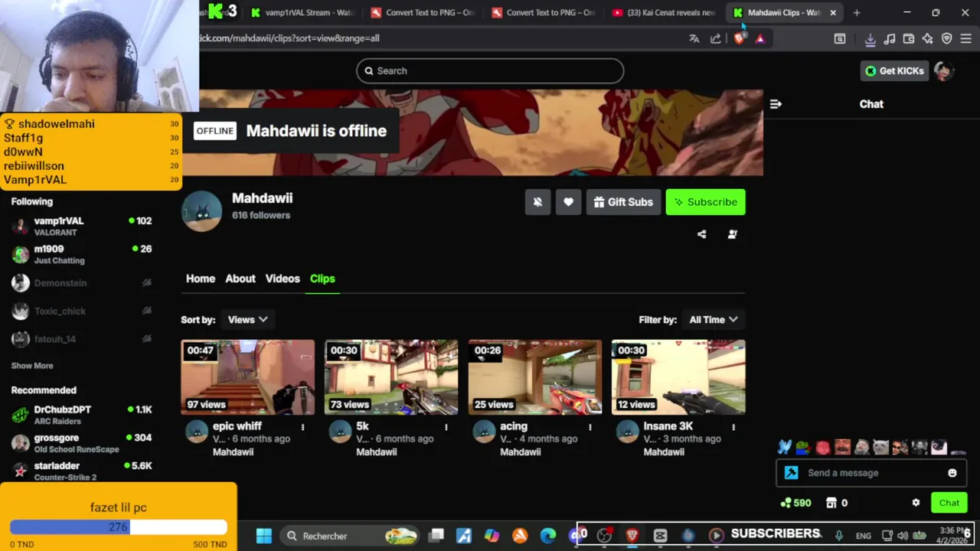The width and height of the screenshot is (980, 551).
Task: Switch to the Home tab
Action: tap(201, 279)
